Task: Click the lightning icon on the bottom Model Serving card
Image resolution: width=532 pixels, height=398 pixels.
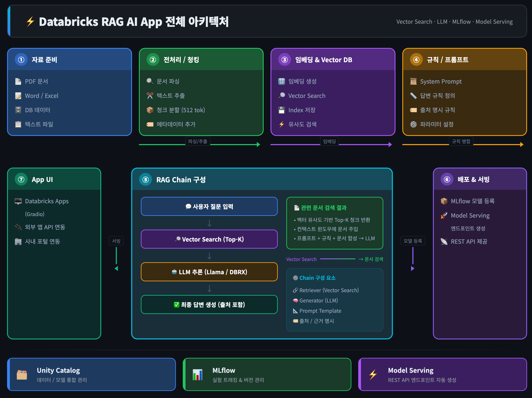Action: coord(373,375)
